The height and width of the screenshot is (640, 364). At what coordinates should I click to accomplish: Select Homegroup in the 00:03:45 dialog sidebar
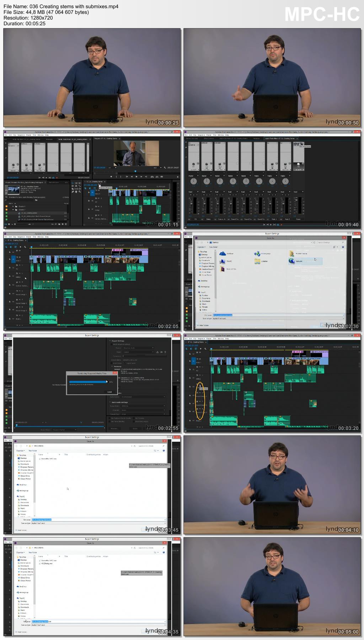coord(23,491)
